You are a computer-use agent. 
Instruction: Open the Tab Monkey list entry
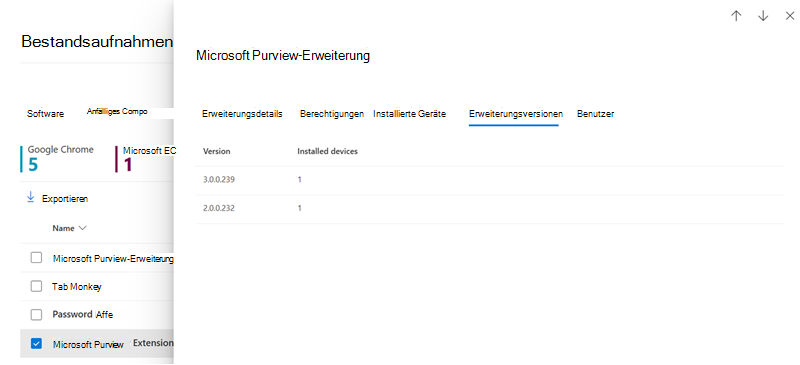tap(77, 287)
